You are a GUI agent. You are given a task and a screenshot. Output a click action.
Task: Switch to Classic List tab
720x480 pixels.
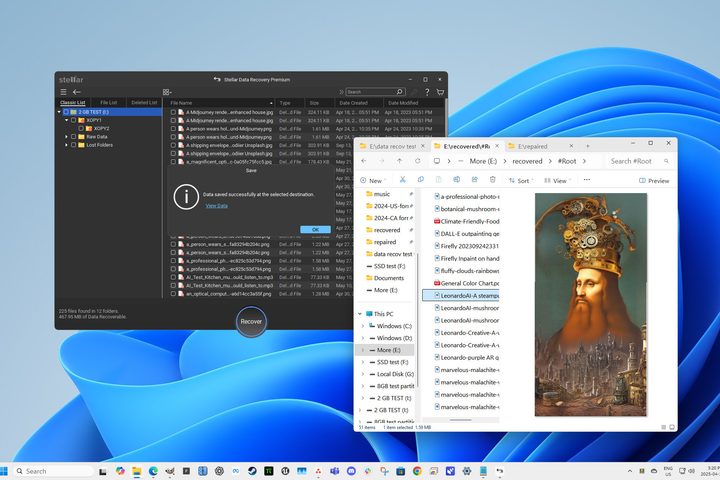[73, 102]
